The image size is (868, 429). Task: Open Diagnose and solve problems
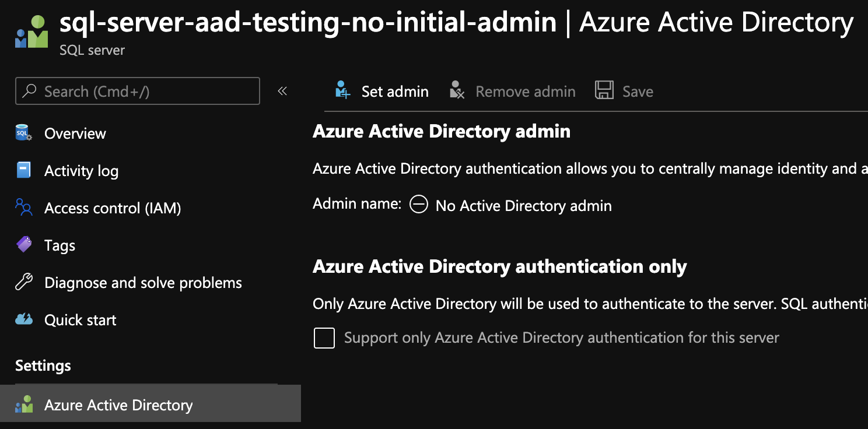pyautogui.click(x=143, y=283)
